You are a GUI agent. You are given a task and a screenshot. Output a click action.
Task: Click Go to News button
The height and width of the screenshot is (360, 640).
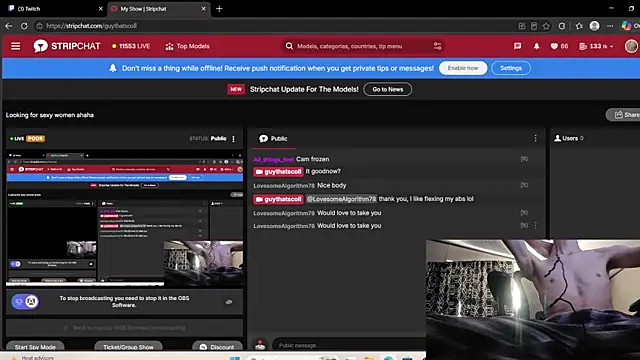pyautogui.click(x=387, y=89)
